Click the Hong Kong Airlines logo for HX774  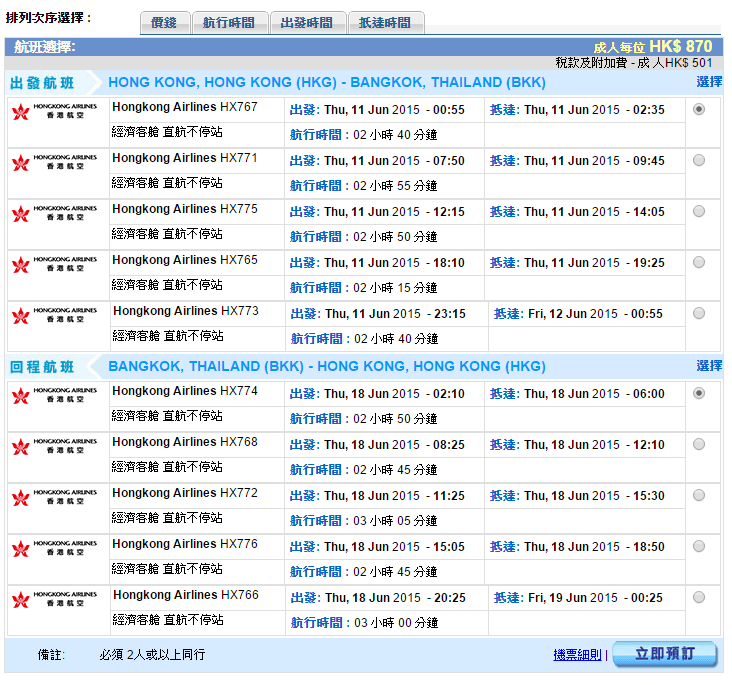[x=55, y=394]
